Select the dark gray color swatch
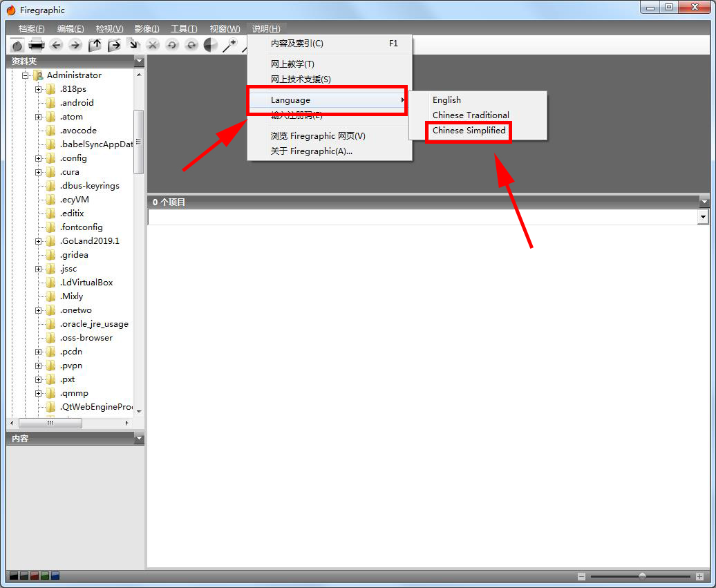716x588 pixels. 23,576
